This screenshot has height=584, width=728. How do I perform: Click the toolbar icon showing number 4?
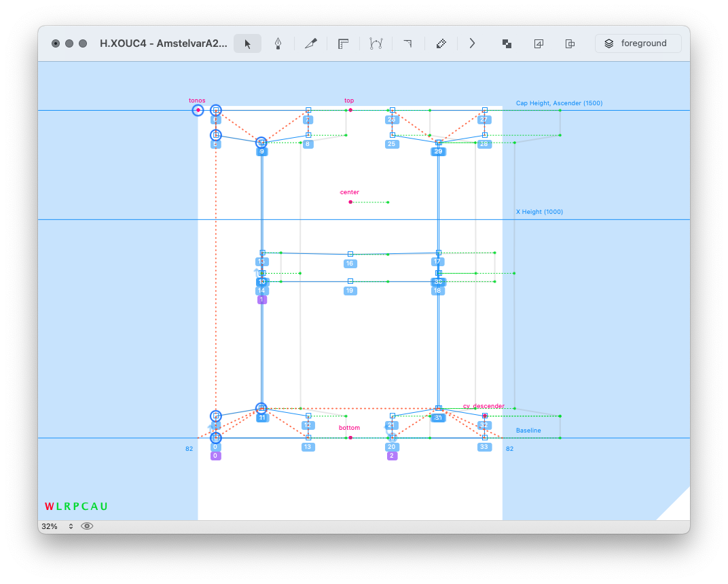click(x=539, y=43)
